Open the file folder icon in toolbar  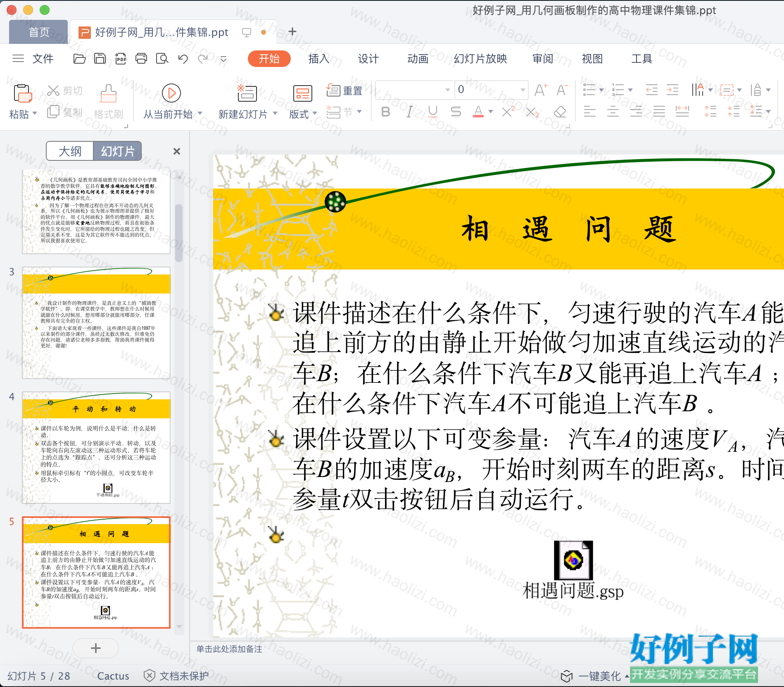tap(79, 59)
